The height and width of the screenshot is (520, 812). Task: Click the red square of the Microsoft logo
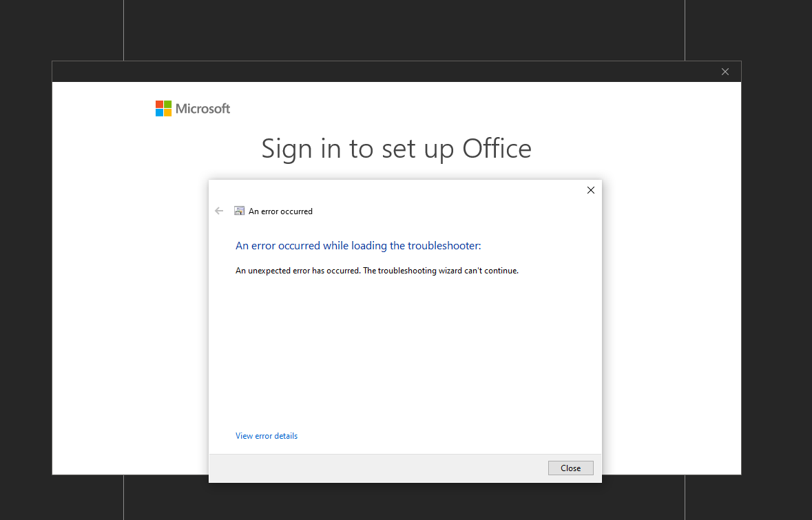pyautogui.click(x=159, y=104)
